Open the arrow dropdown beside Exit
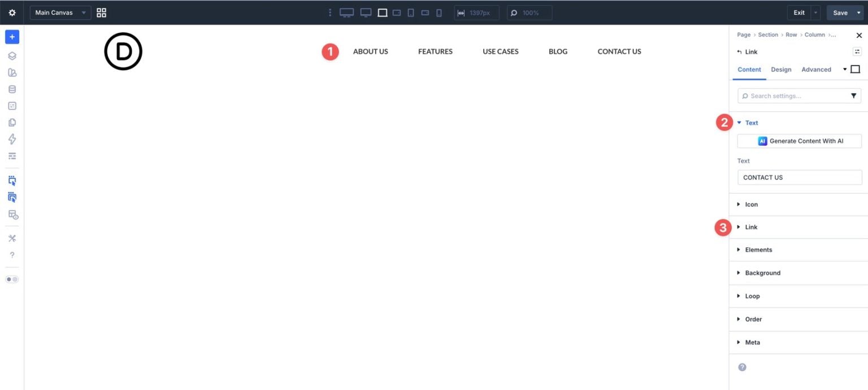 click(x=815, y=12)
